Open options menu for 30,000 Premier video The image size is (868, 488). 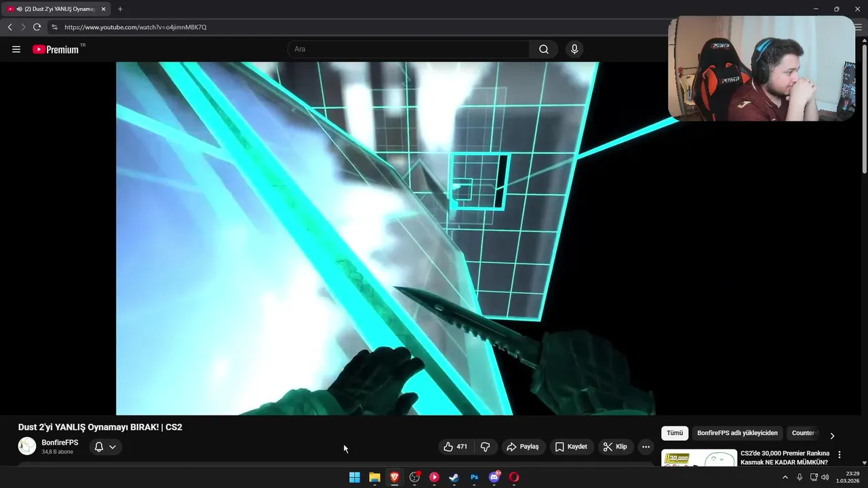pos(840,455)
